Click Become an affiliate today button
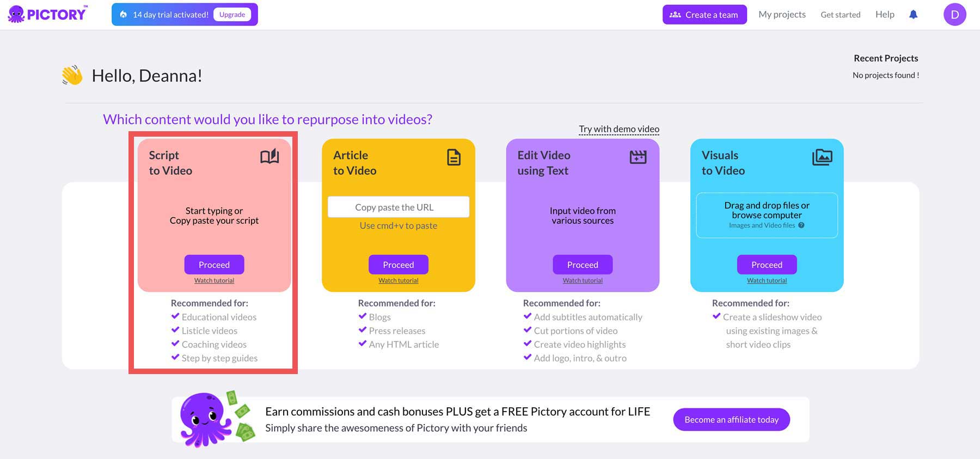 (731, 420)
